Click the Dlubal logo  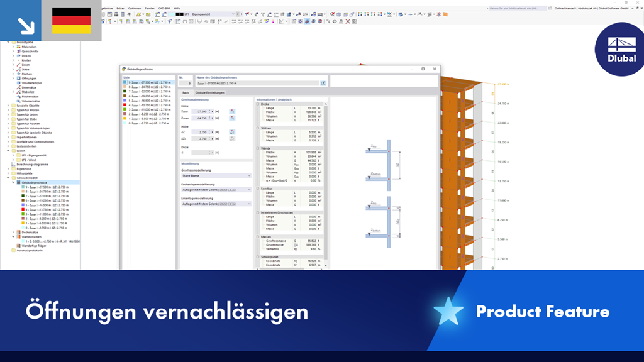(621, 50)
